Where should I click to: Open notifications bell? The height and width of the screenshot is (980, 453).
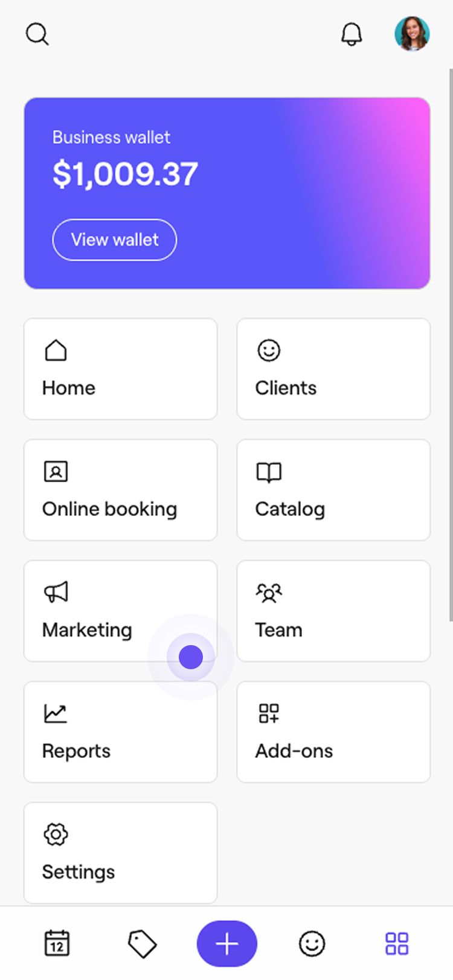pos(352,34)
